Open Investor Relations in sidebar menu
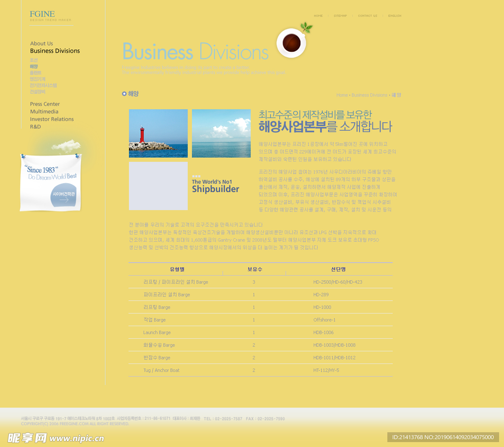Viewport: 504px width, 447px height. pyautogui.click(x=52, y=119)
